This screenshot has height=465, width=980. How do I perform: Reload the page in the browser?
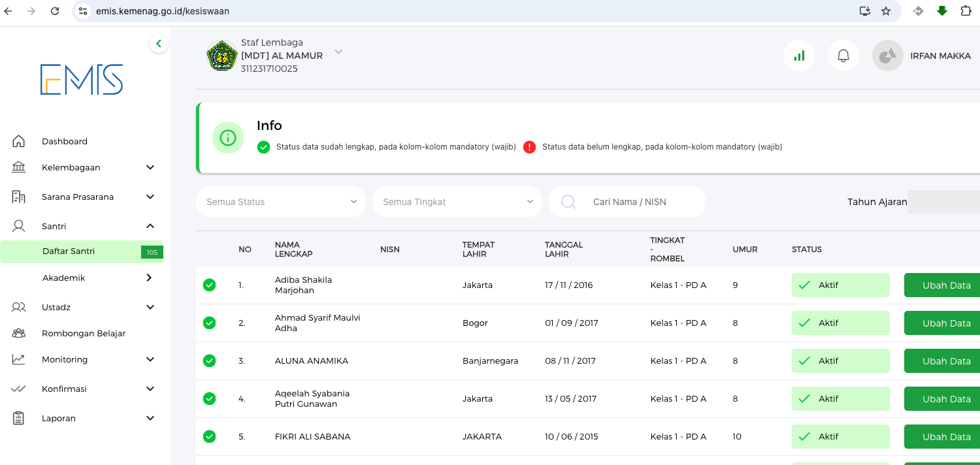pos(55,11)
